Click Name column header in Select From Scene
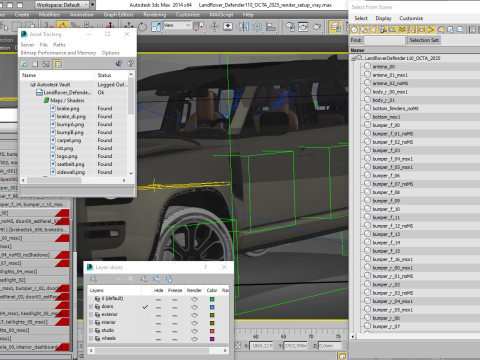480x360 pixels. pos(357,50)
